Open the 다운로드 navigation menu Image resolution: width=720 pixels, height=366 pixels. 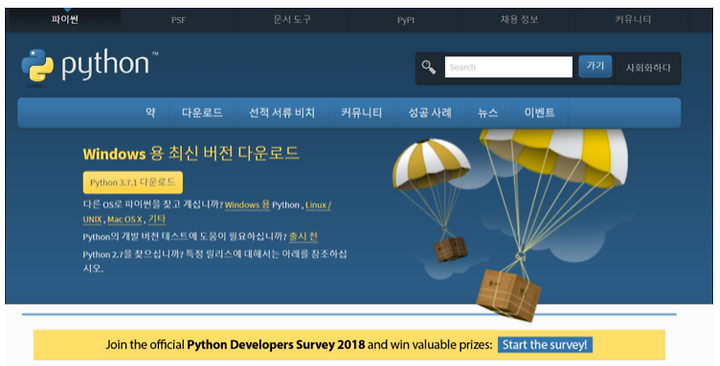202,113
